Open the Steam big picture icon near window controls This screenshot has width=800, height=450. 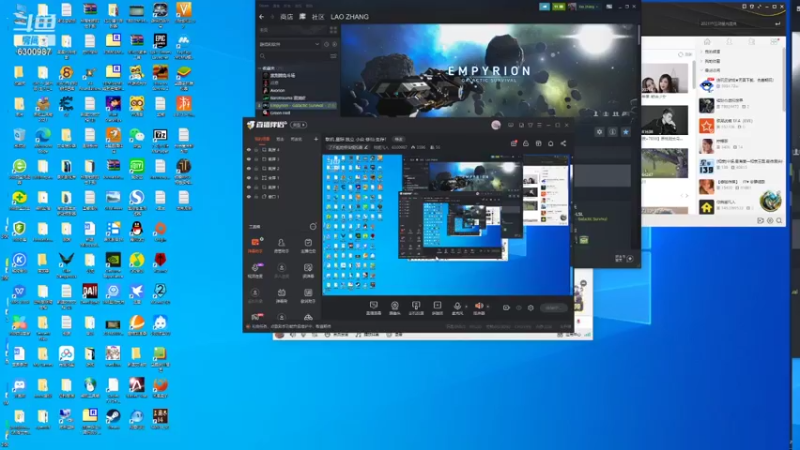[609, 7]
